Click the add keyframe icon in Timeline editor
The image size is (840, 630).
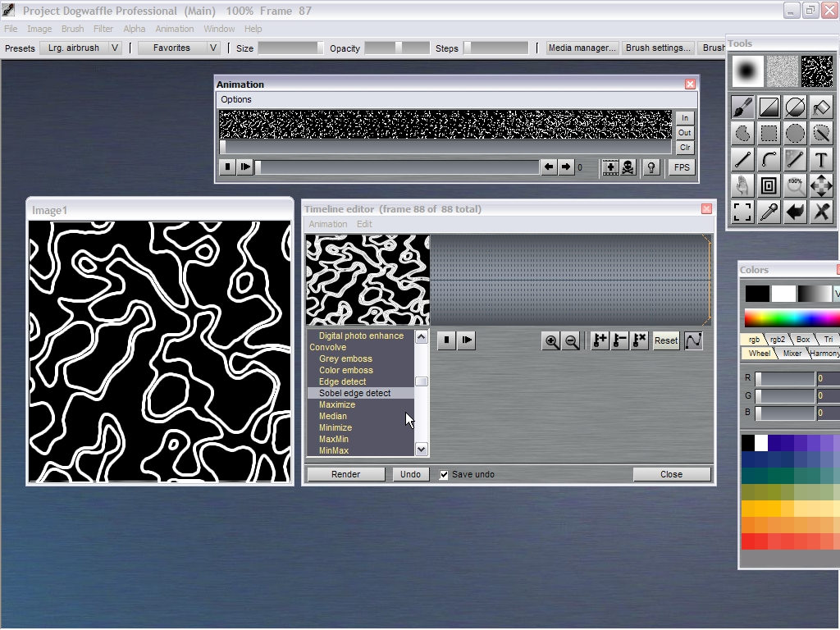pyautogui.click(x=600, y=341)
